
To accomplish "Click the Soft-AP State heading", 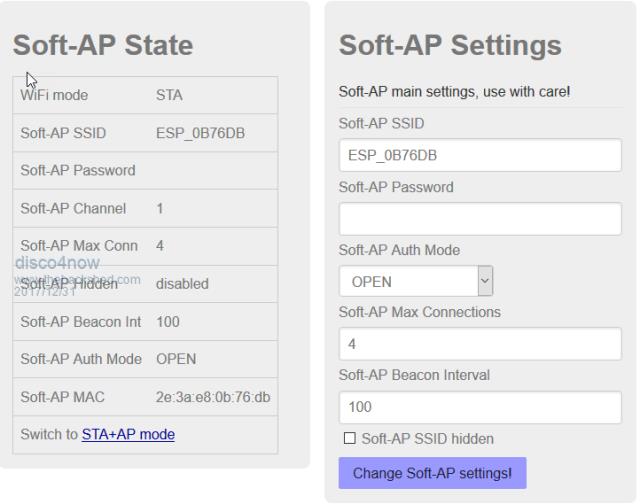I will [x=102, y=45].
